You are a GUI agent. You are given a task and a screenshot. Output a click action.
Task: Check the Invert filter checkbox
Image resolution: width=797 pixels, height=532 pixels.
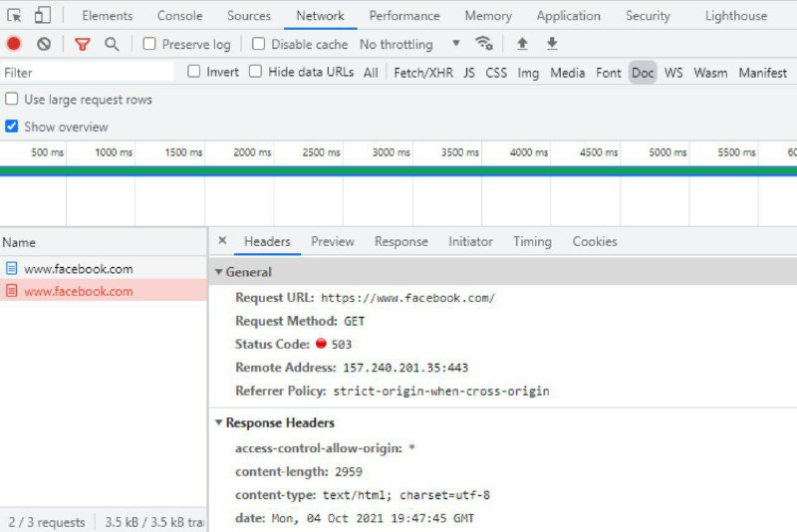[x=193, y=71]
